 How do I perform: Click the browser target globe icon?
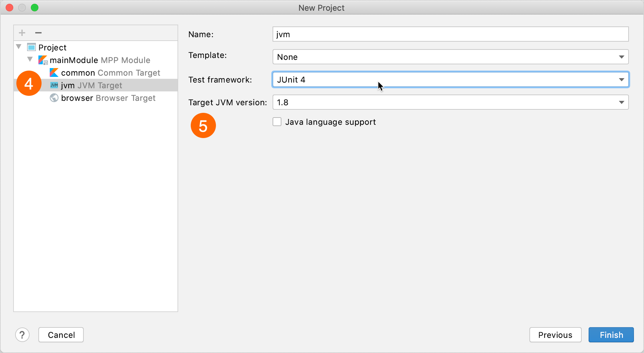(54, 98)
